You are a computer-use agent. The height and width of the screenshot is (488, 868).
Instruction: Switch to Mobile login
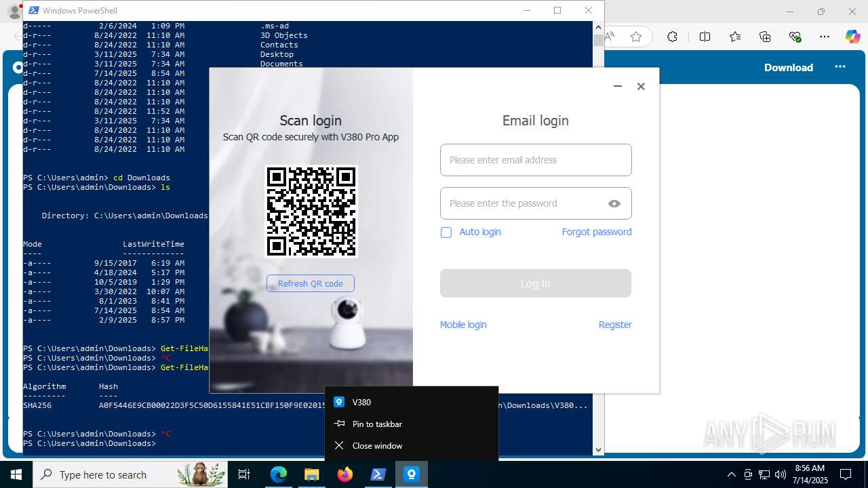[463, 325]
